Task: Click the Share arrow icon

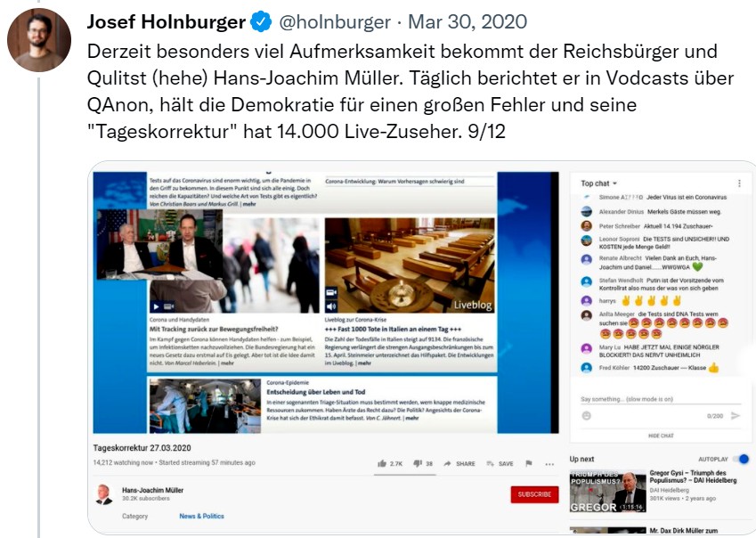Action: pyautogui.click(x=447, y=463)
